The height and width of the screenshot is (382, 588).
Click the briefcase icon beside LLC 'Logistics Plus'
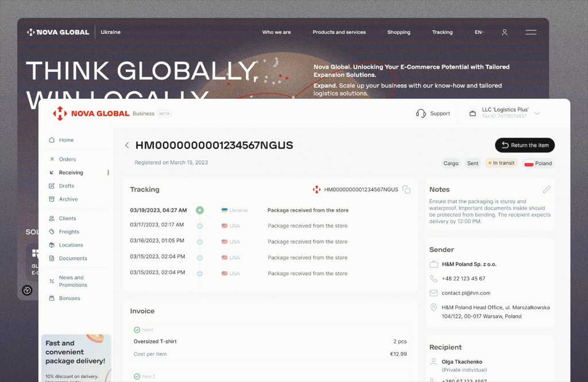click(x=473, y=113)
